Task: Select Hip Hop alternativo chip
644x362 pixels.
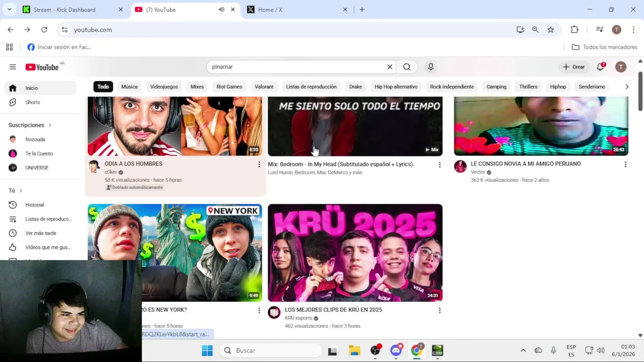Action: click(x=396, y=86)
